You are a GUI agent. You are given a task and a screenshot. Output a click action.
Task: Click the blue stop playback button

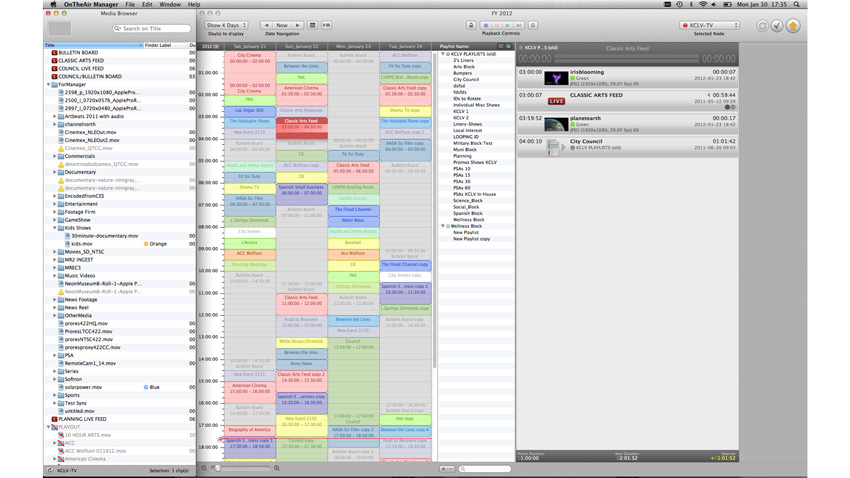[x=486, y=25]
